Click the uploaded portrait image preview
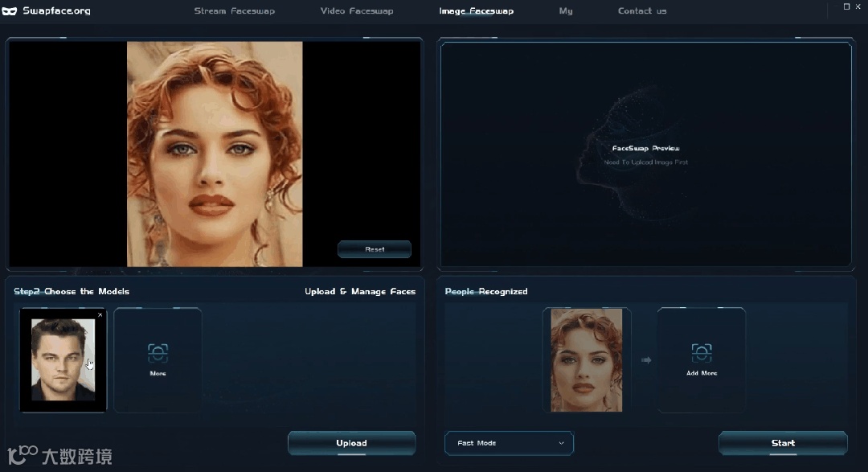 coord(215,154)
